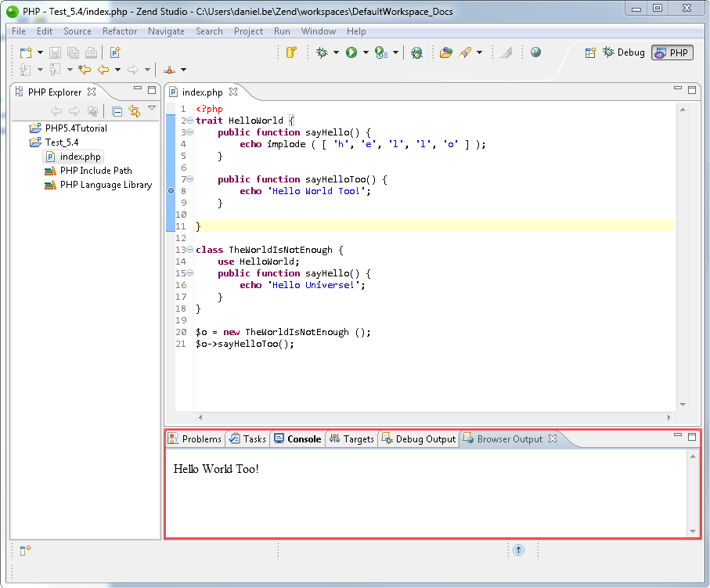Click the Debug URL globe-bug icon
The height and width of the screenshot is (588, 710).
point(416,52)
